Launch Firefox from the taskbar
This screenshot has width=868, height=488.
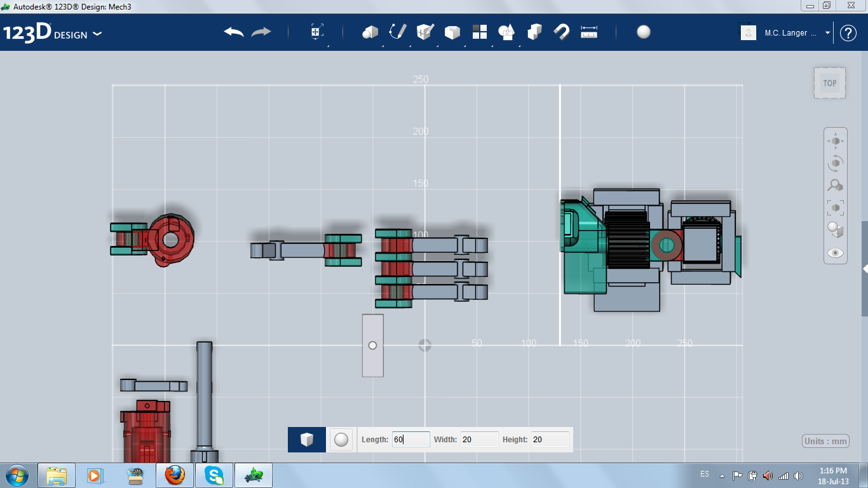175,475
